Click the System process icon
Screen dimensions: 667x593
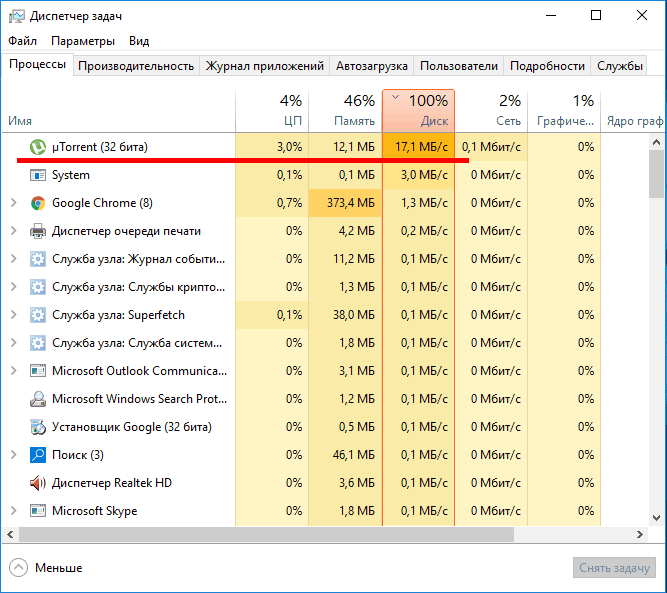tap(38, 175)
